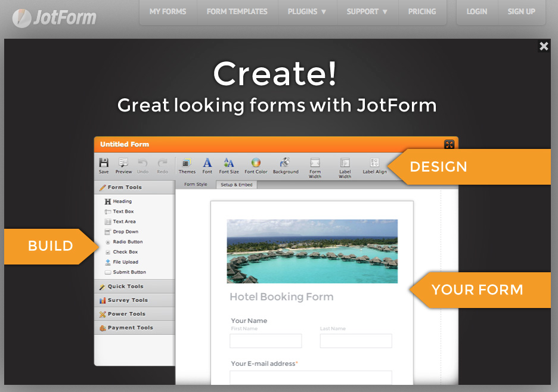
Task: Add a Text Area field
Action: click(120, 221)
